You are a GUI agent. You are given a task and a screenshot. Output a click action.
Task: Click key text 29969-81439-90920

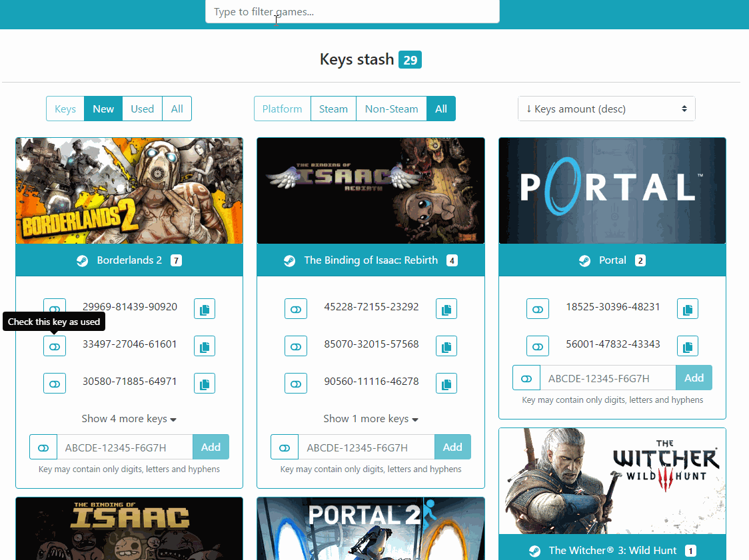pos(130,306)
